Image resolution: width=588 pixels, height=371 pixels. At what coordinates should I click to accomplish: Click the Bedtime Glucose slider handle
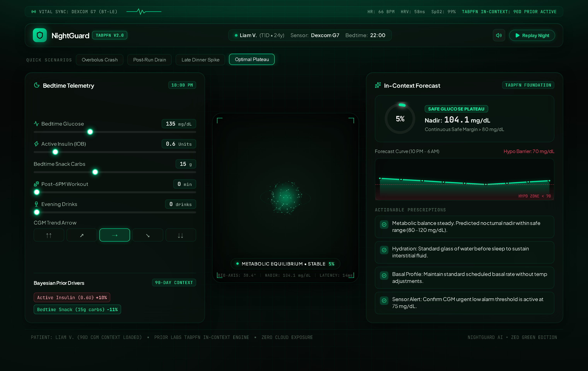point(90,132)
